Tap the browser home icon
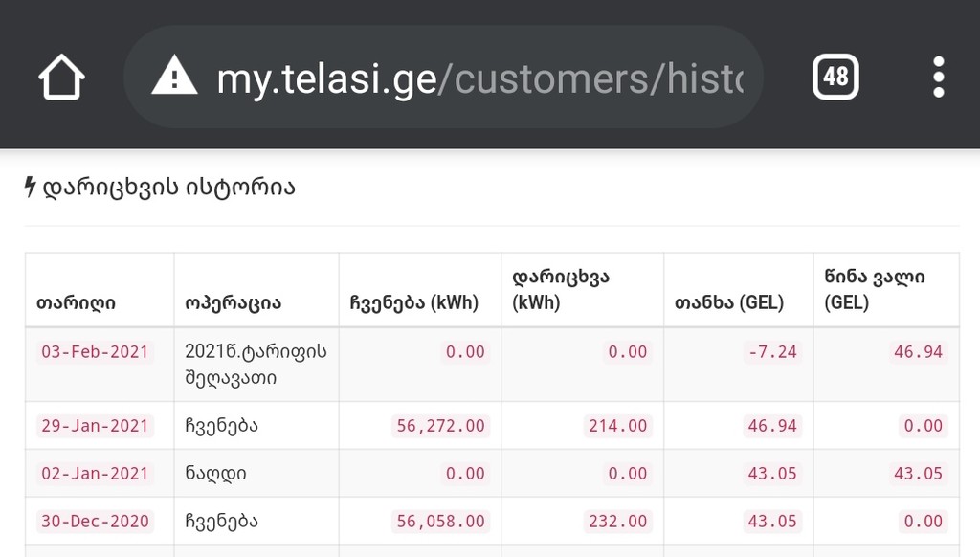Image resolution: width=980 pixels, height=557 pixels. pos(62,77)
